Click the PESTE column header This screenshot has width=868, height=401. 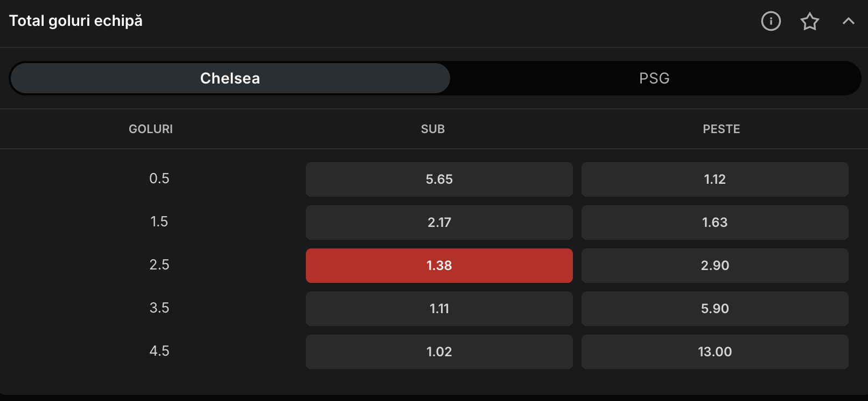721,129
